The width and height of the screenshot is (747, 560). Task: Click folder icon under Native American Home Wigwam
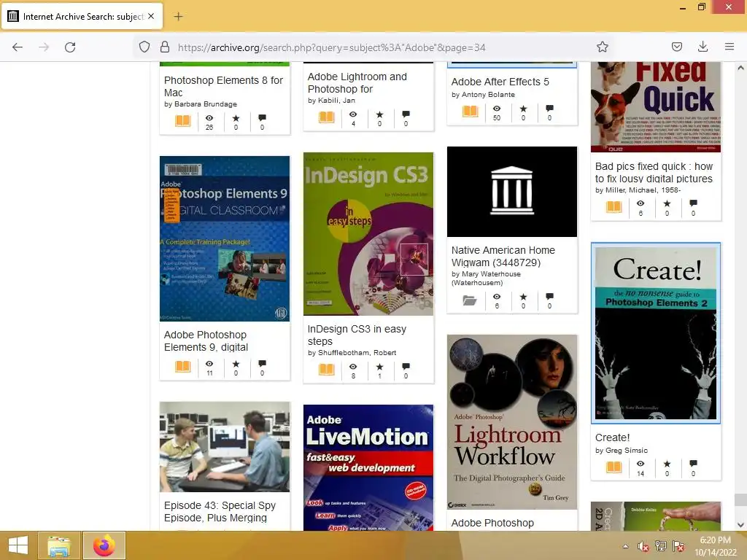point(470,300)
